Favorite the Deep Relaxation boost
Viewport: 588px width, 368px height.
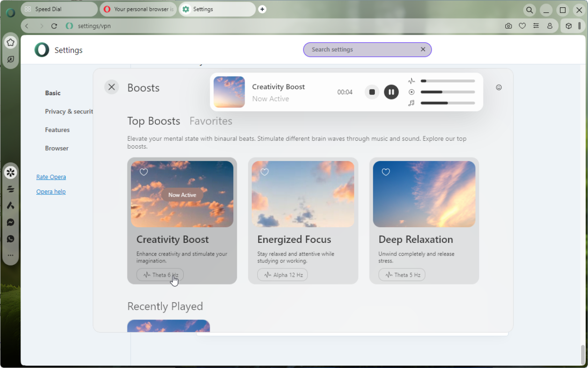tap(386, 172)
